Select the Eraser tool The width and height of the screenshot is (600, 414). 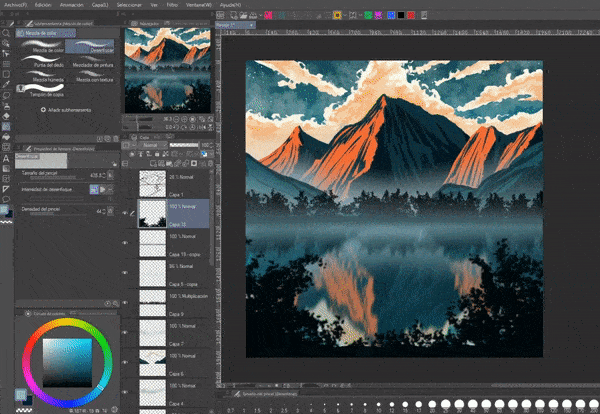pyautogui.click(x=6, y=116)
